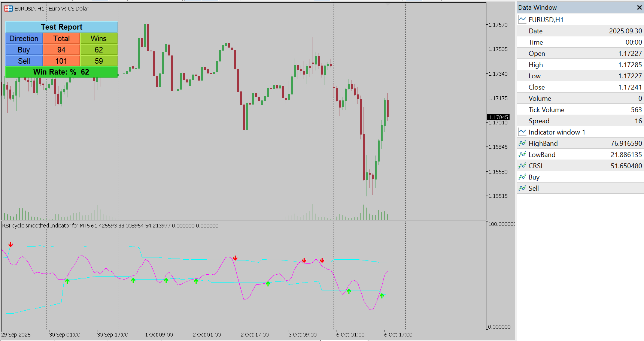The height and width of the screenshot is (341, 644).
Task: Select the High value 1.17285
Action: pyautogui.click(x=630, y=65)
